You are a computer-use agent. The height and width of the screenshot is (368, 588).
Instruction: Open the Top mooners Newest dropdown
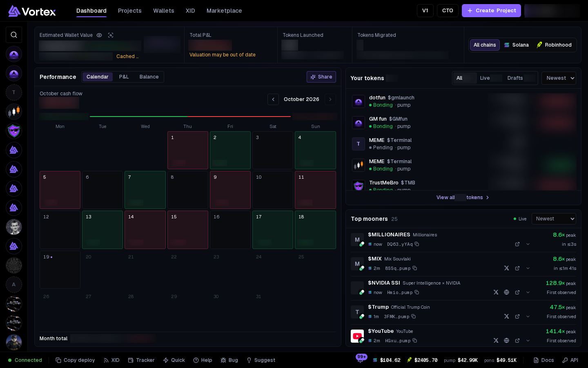coord(554,219)
